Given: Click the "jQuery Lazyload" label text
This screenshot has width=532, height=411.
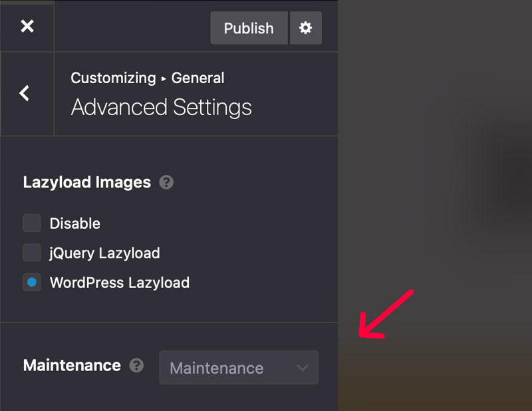Looking at the screenshot, I should (x=105, y=253).
